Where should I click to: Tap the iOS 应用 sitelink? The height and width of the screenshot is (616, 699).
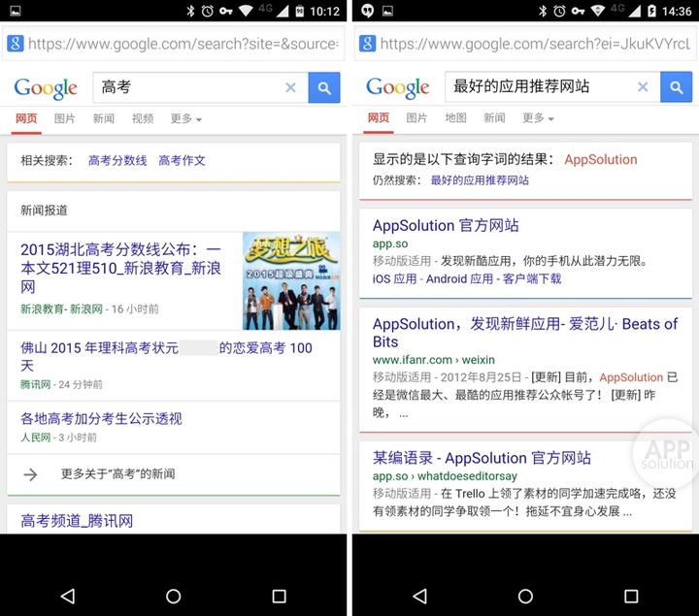[394, 278]
